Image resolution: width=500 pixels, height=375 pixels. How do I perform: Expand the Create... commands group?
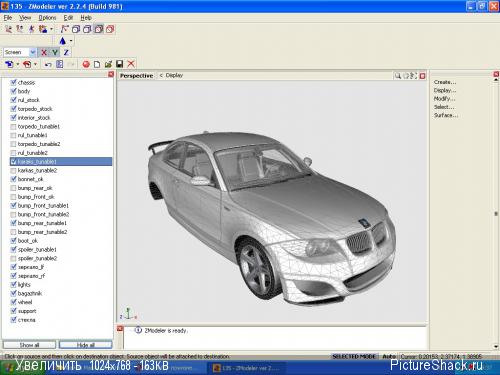pyautogui.click(x=445, y=82)
